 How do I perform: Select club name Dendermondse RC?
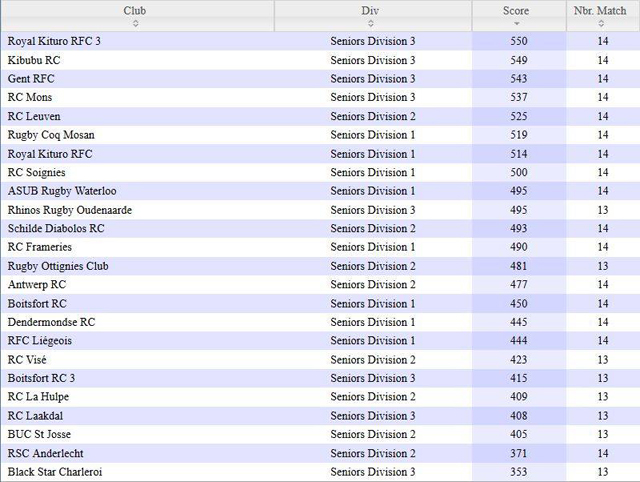51,322
